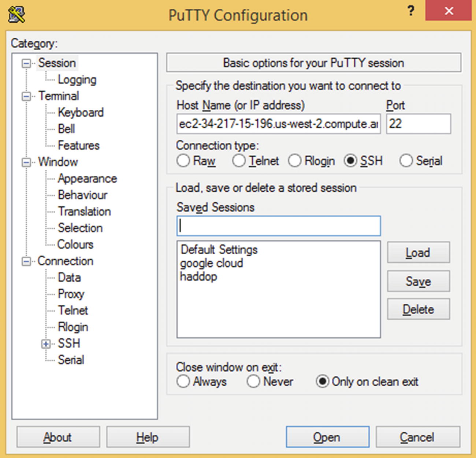The width and height of the screenshot is (476, 458).
Task: Collapse the Connection category node
Action: coord(26,262)
